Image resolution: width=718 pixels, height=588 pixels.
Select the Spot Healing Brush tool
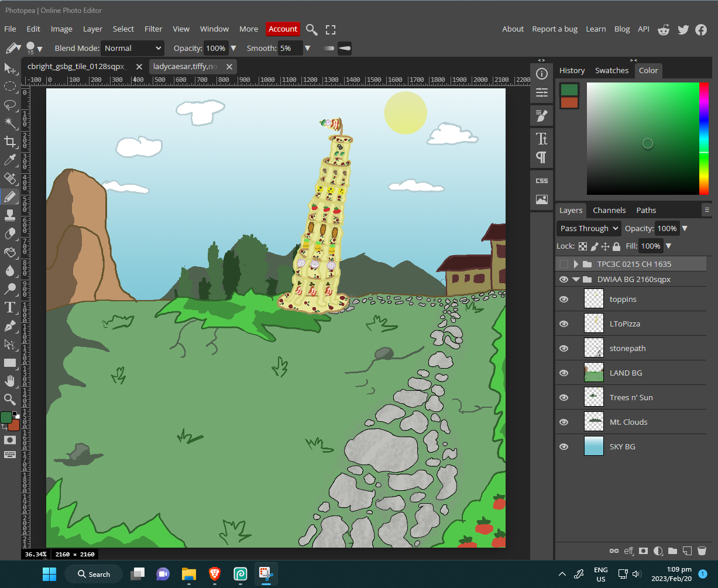[10, 178]
